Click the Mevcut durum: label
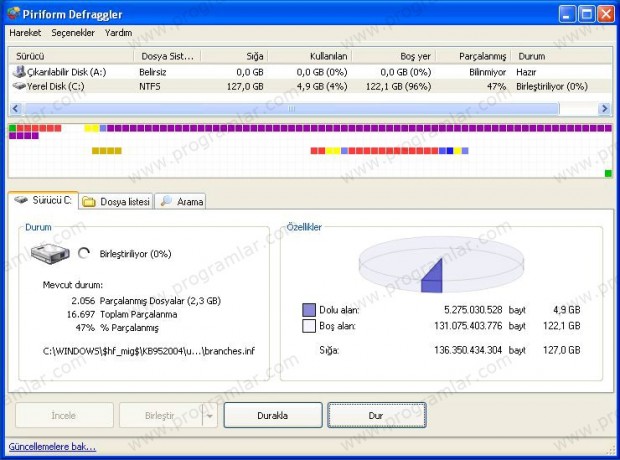 coord(73,285)
